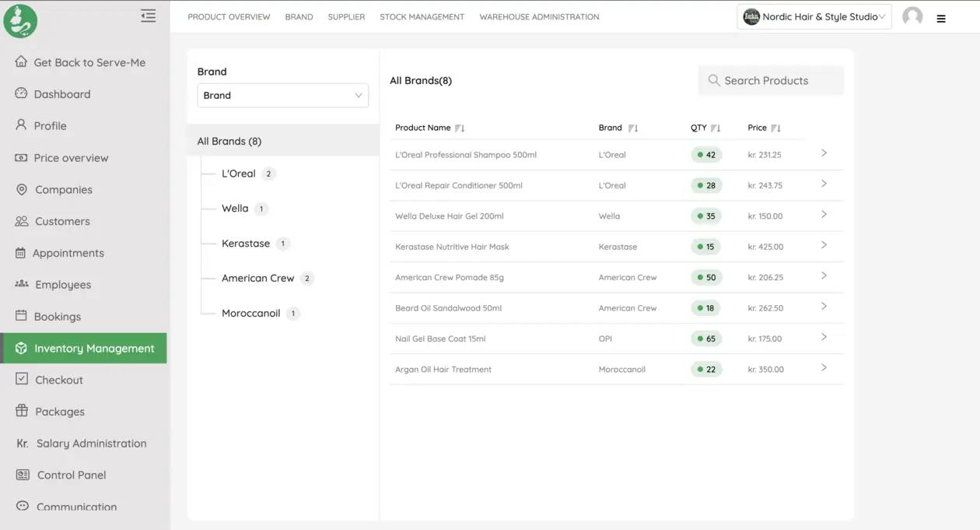Click the Serve-Me green logo

20,21
